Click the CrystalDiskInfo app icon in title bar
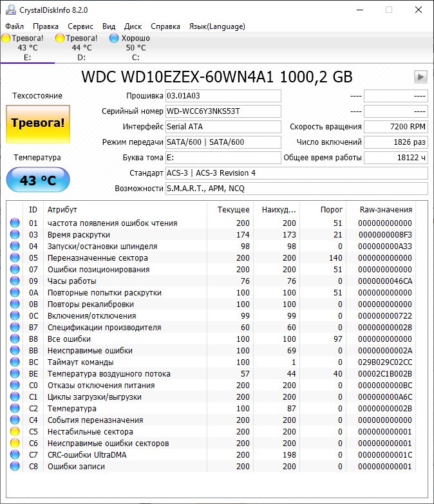 tap(10, 10)
